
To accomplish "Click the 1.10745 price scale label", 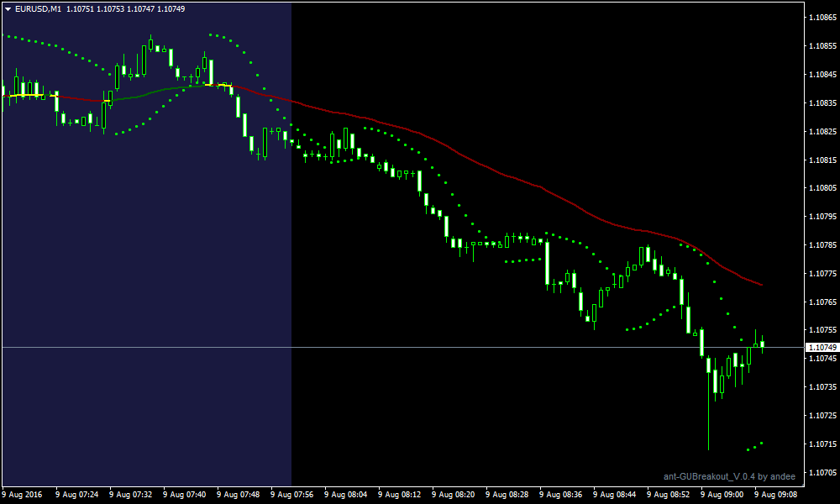I will coord(822,359).
